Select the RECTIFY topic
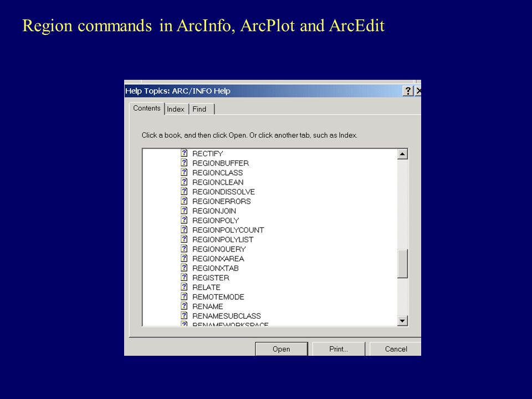 click(208, 154)
